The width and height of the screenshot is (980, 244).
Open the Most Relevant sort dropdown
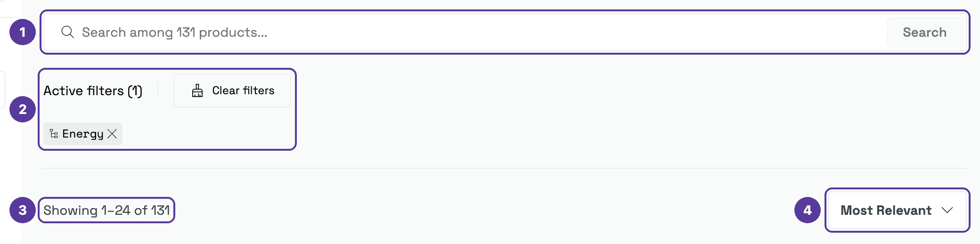click(897, 210)
